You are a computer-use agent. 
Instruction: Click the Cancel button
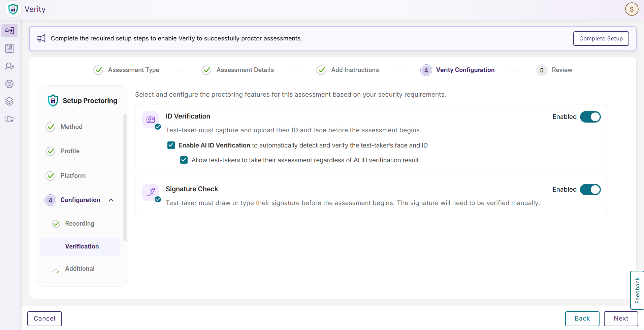(44, 319)
